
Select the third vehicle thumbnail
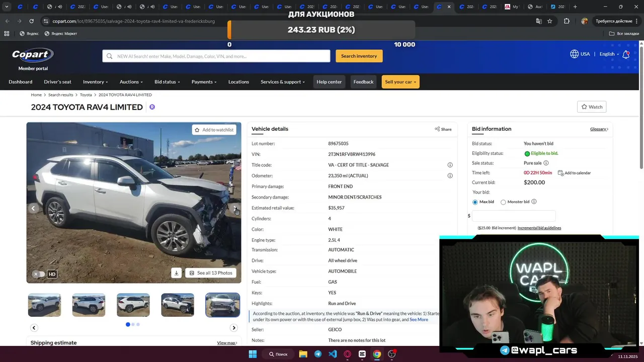point(133,305)
